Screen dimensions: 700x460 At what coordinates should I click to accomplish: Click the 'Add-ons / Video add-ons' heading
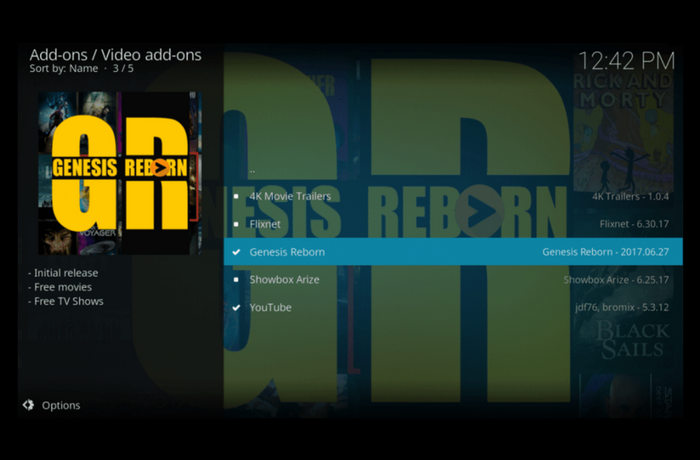pyautogui.click(x=115, y=55)
